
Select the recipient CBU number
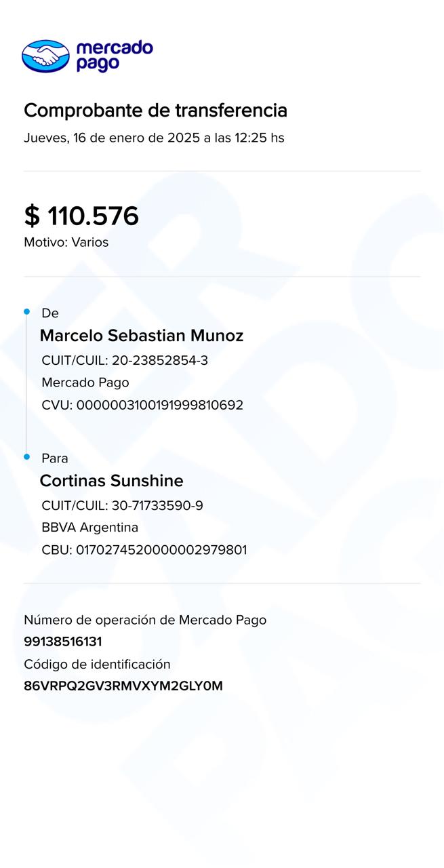click(x=144, y=550)
